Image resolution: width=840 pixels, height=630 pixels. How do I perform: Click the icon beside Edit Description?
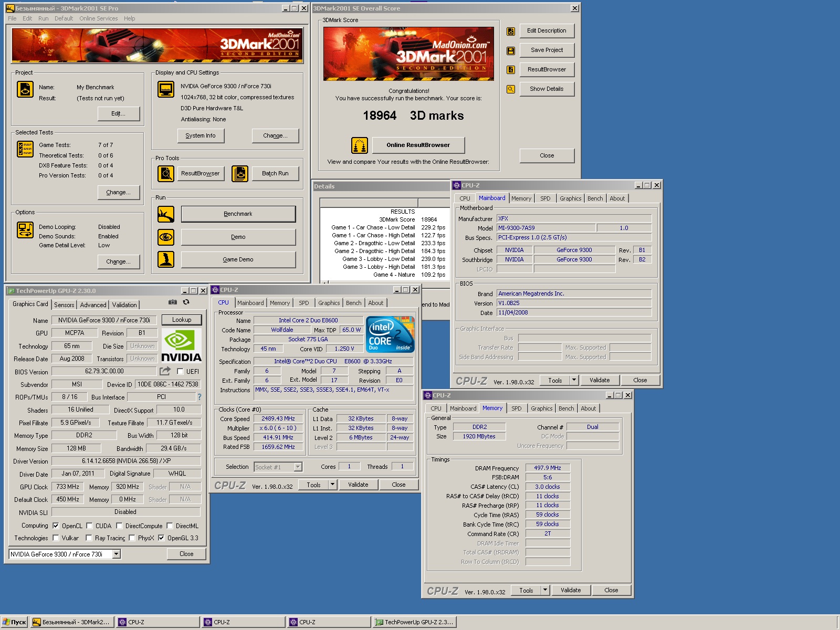pos(510,31)
